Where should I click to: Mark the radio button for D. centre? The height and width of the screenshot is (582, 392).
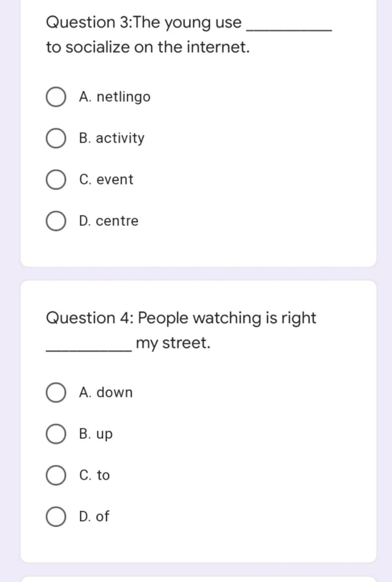tap(56, 221)
